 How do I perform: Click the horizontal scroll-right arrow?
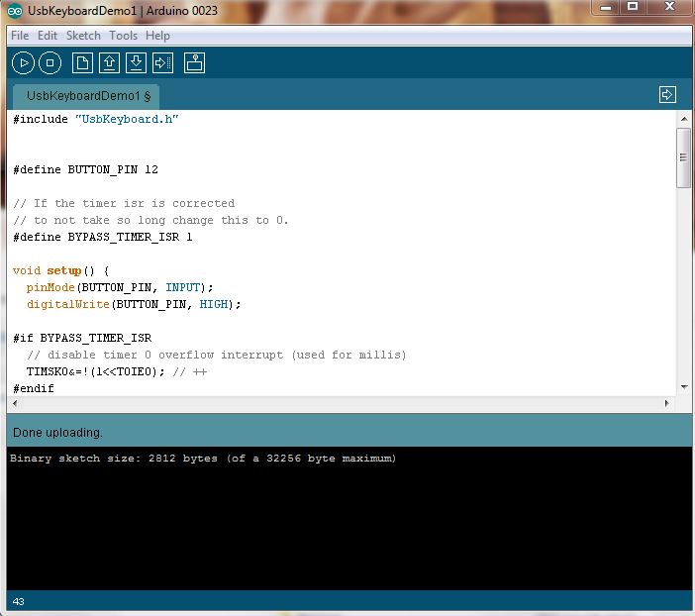point(666,403)
